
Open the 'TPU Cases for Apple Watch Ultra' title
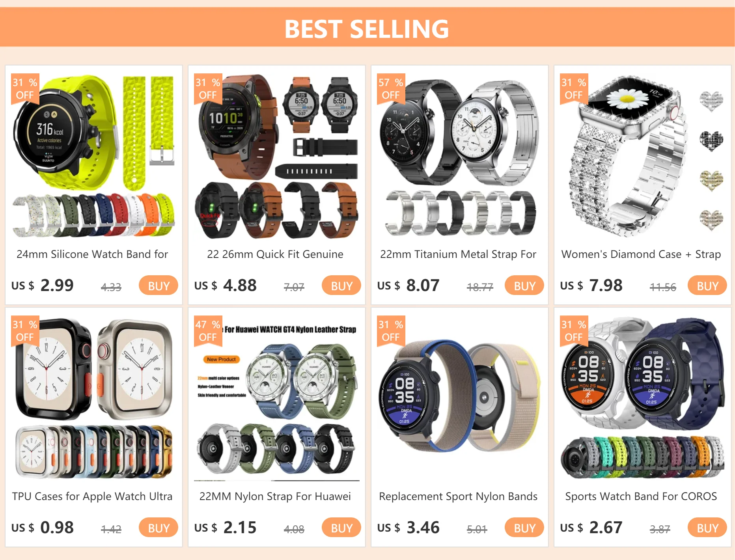[92, 497]
